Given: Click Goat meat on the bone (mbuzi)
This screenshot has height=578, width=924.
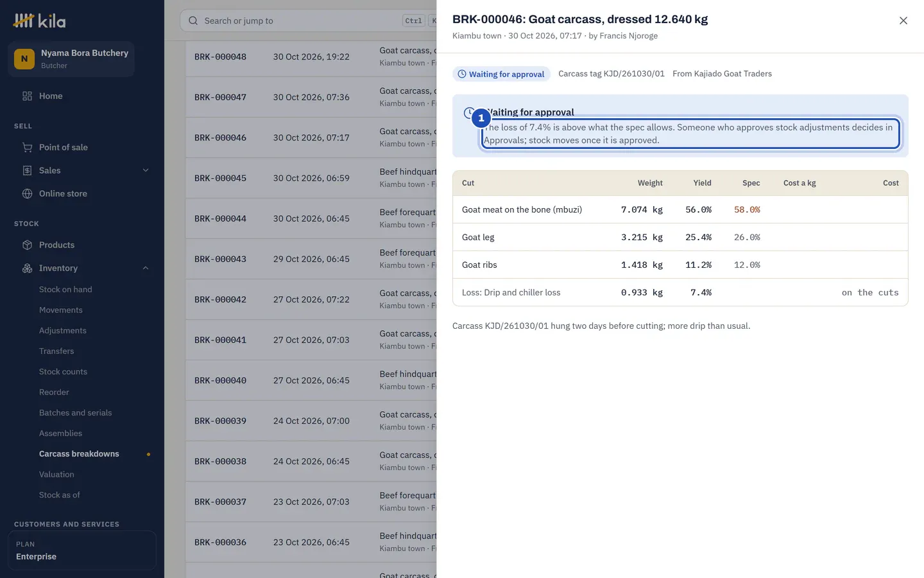Looking at the screenshot, I should pos(522,209).
